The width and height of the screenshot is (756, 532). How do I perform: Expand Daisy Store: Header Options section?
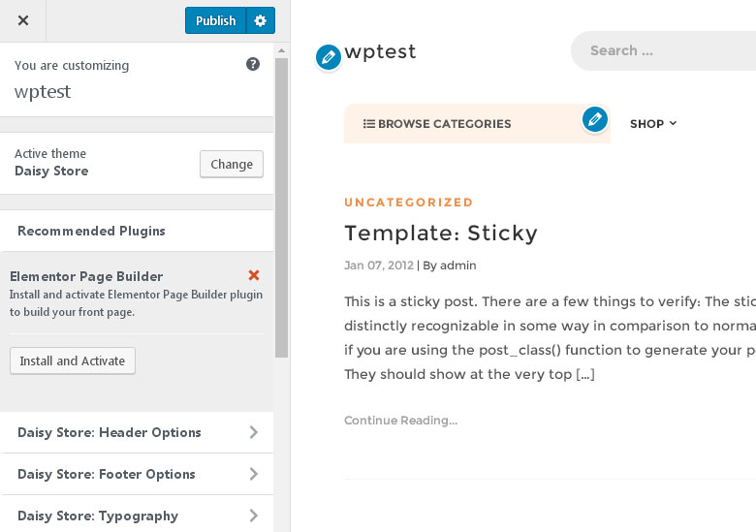[x=137, y=432]
